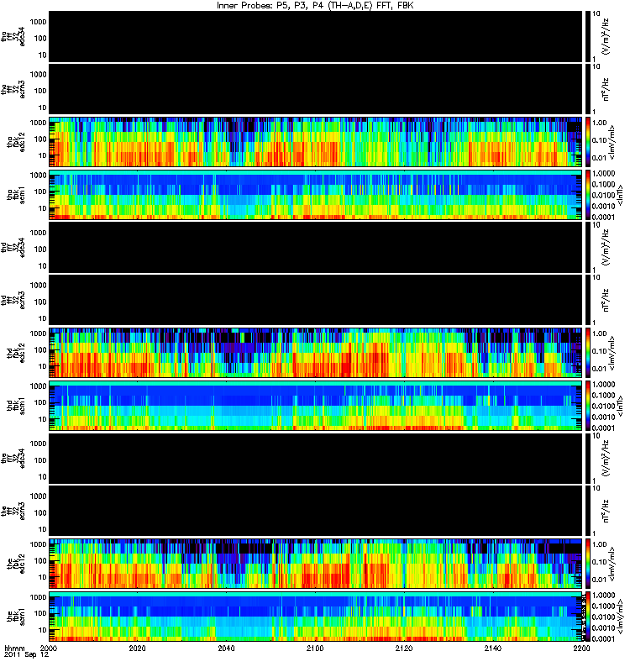Click the thd fbk scm1 spectrogram panel
This screenshot has height=672, width=630.
coord(316,406)
